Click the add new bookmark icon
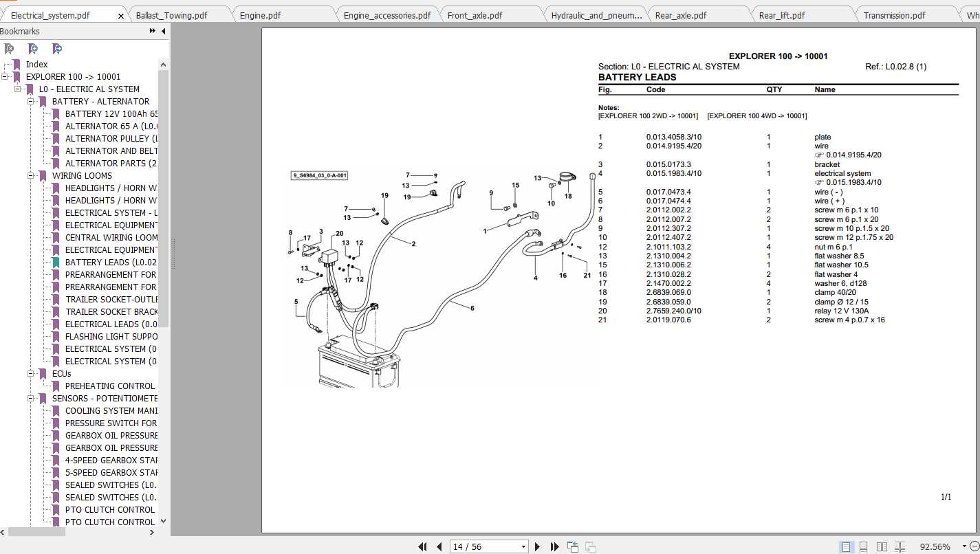This screenshot has height=554, width=980. pos(33,49)
